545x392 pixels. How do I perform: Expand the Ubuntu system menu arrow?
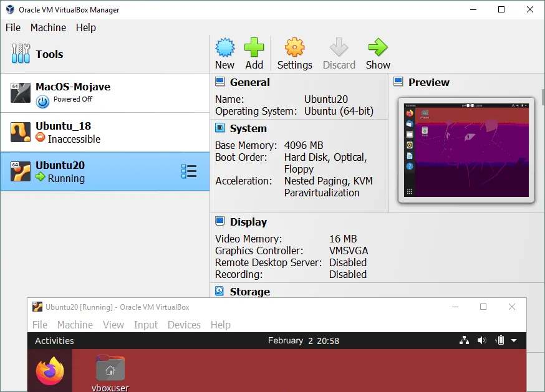pos(514,341)
